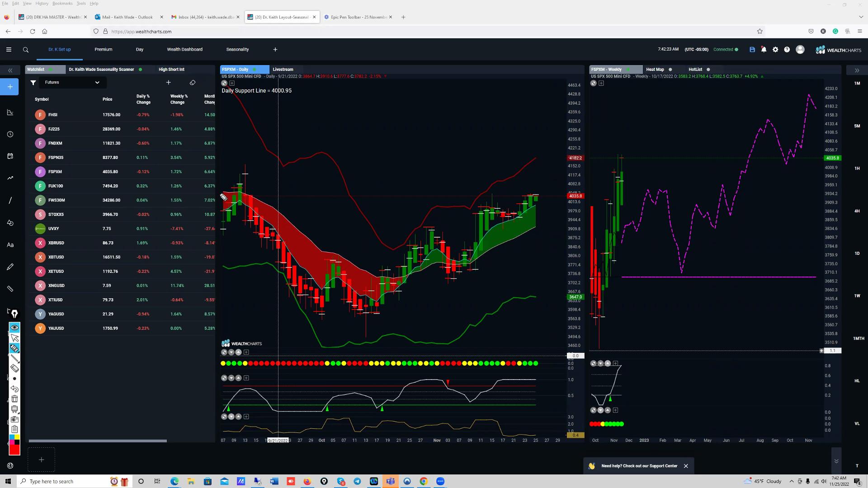
Task: Click Epic Pen trash clear-all icon
Action: point(14,399)
